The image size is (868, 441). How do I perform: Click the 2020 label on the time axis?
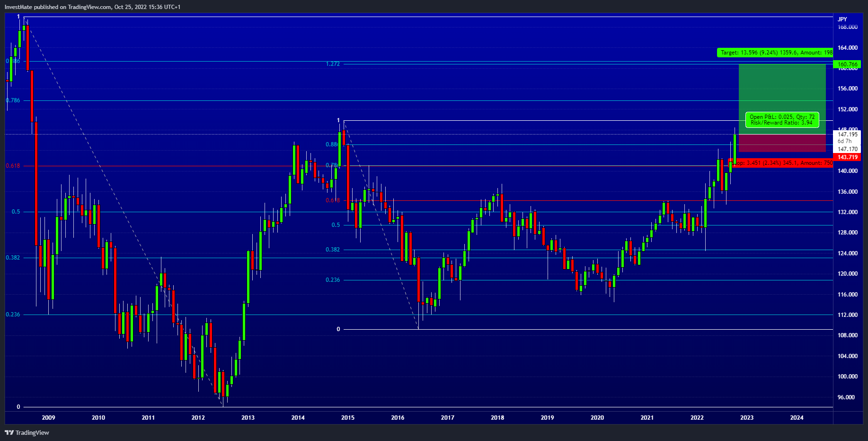[597, 418]
